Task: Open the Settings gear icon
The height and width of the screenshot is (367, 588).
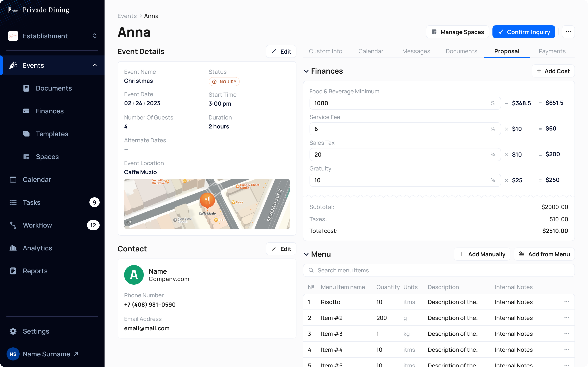Action: coord(13,331)
